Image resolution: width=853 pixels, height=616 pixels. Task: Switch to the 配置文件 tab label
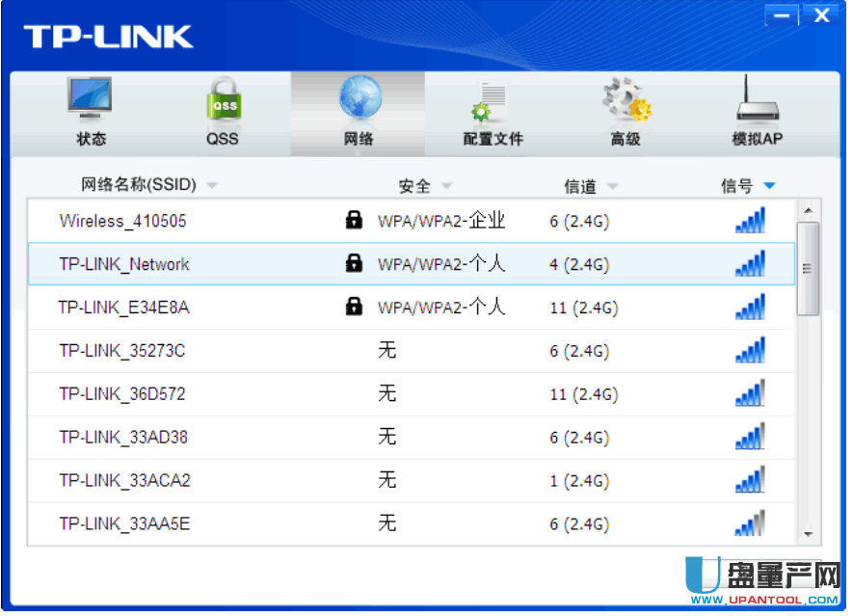[x=493, y=139]
